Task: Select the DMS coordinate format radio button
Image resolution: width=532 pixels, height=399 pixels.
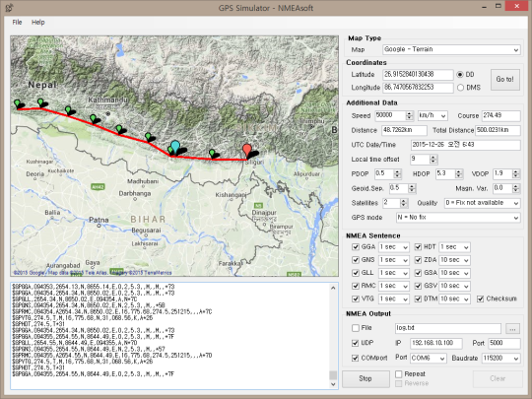Action: point(460,88)
